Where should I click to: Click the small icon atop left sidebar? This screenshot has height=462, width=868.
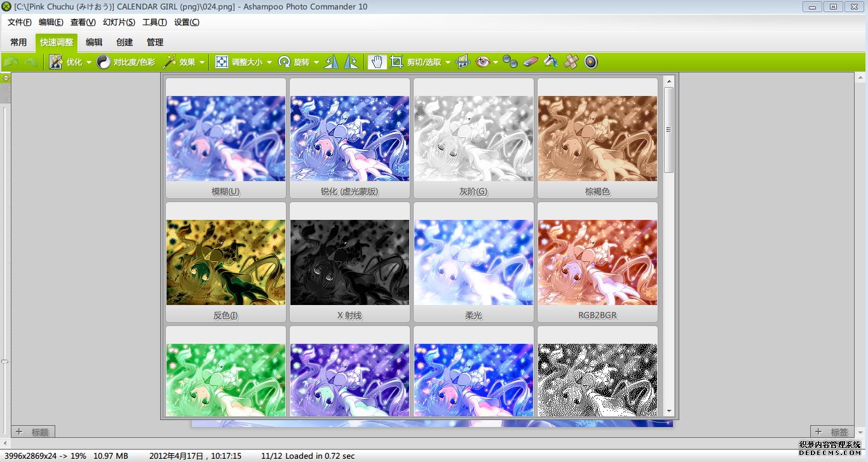pyautogui.click(x=6, y=78)
